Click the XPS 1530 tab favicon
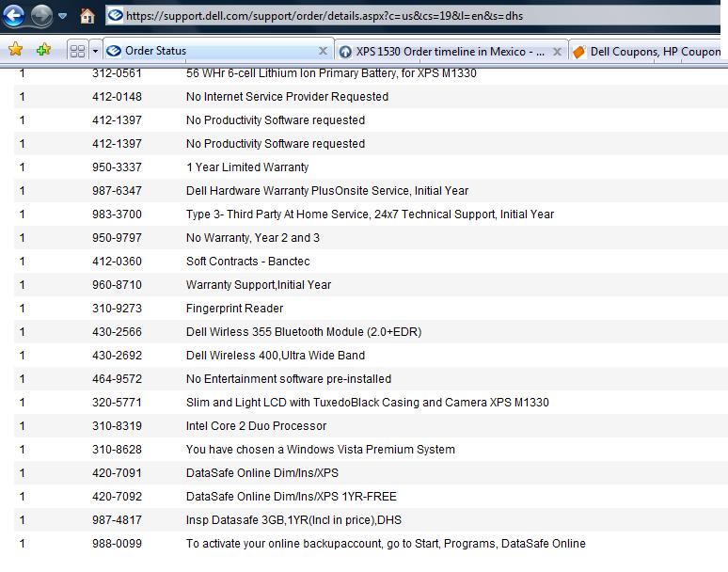The width and height of the screenshot is (728, 572). [x=345, y=52]
